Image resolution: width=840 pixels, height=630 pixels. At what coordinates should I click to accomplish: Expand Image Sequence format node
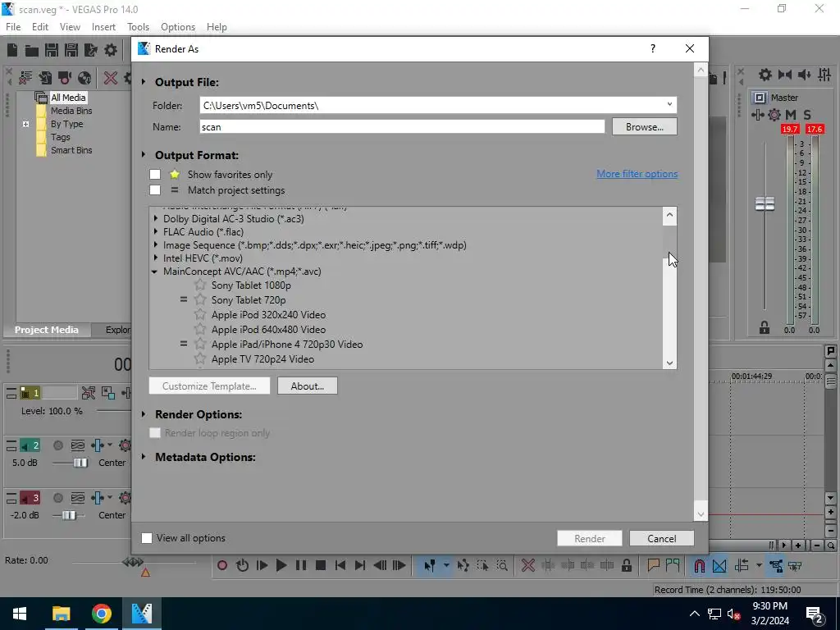[155, 244]
